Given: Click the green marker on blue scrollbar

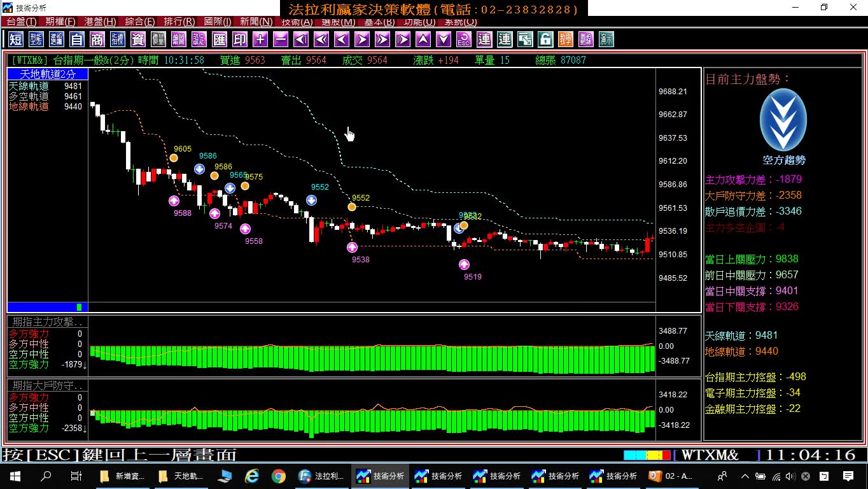Looking at the screenshot, I should 80,307.
